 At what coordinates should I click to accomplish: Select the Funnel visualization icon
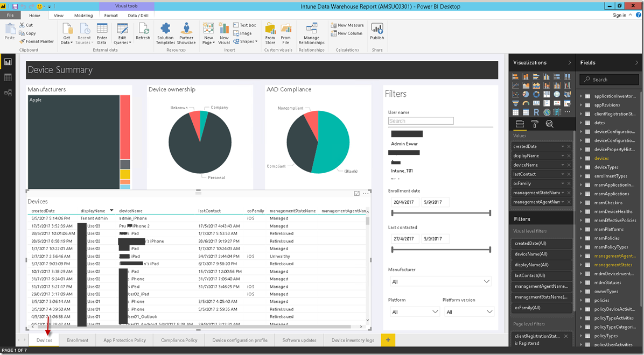(x=515, y=103)
